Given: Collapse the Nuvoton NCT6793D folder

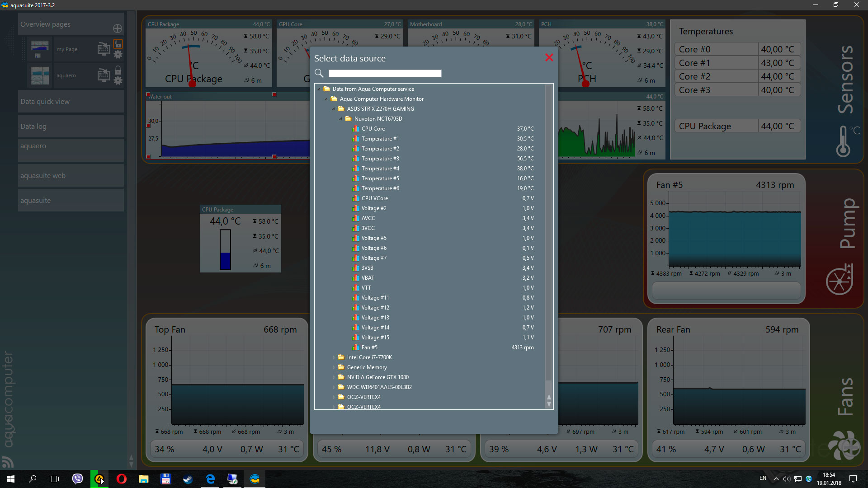Looking at the screenshot, I should click(x=341, y=119).
